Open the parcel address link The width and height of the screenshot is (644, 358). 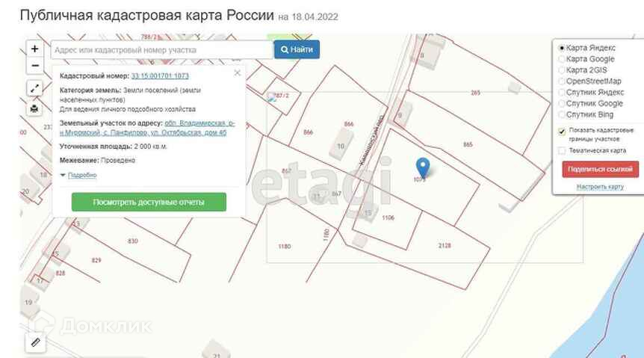point(147,128)
